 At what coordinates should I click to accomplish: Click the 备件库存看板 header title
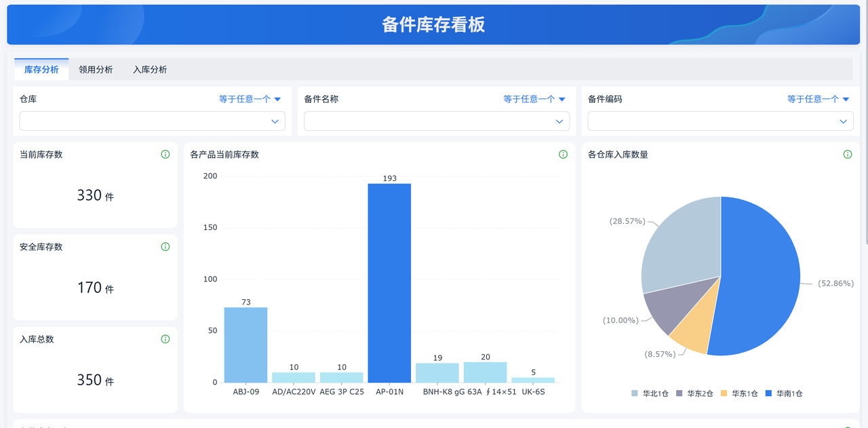point(433,25)
